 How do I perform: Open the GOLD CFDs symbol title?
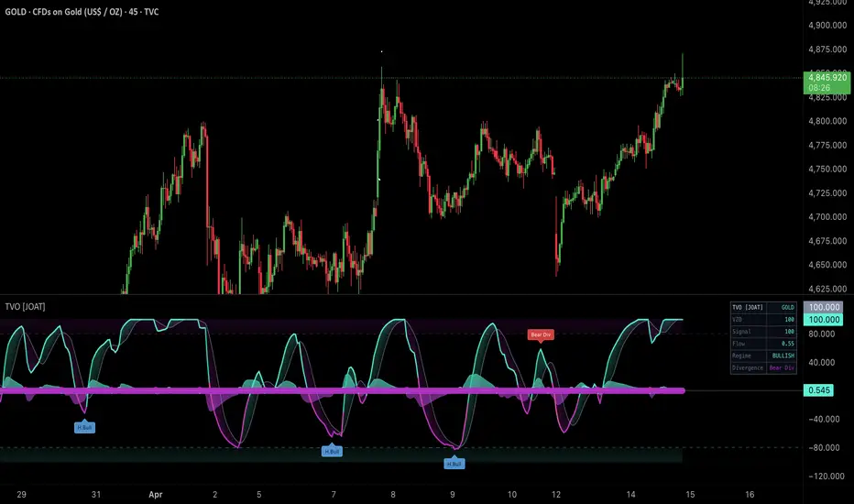tap(82, 11)
